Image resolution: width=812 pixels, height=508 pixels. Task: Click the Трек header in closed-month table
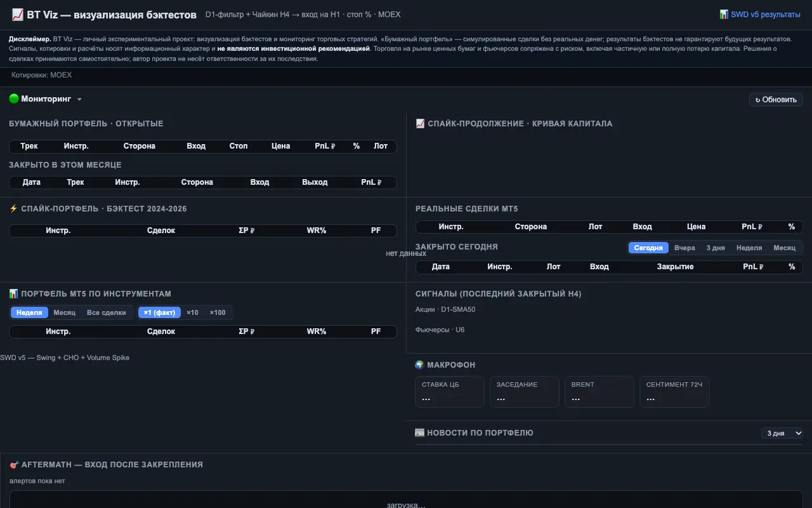point(75,182)
